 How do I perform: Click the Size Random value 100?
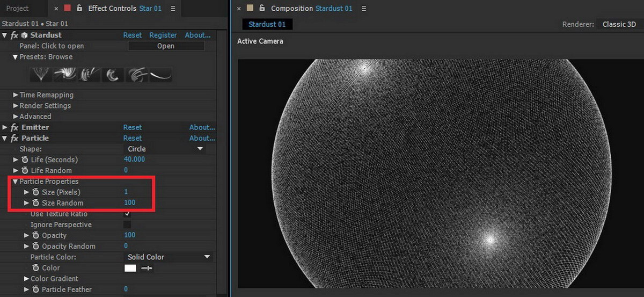(x=129, y=202)
